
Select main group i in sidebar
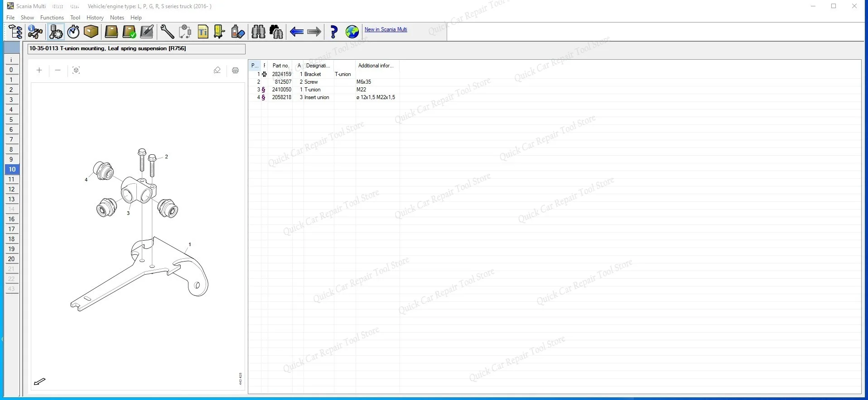coord(12,60)
